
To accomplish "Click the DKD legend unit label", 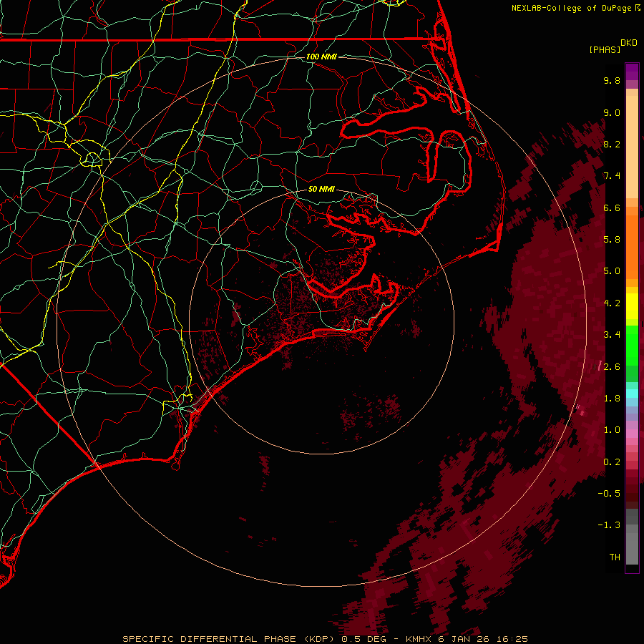I will pos(629,43).
